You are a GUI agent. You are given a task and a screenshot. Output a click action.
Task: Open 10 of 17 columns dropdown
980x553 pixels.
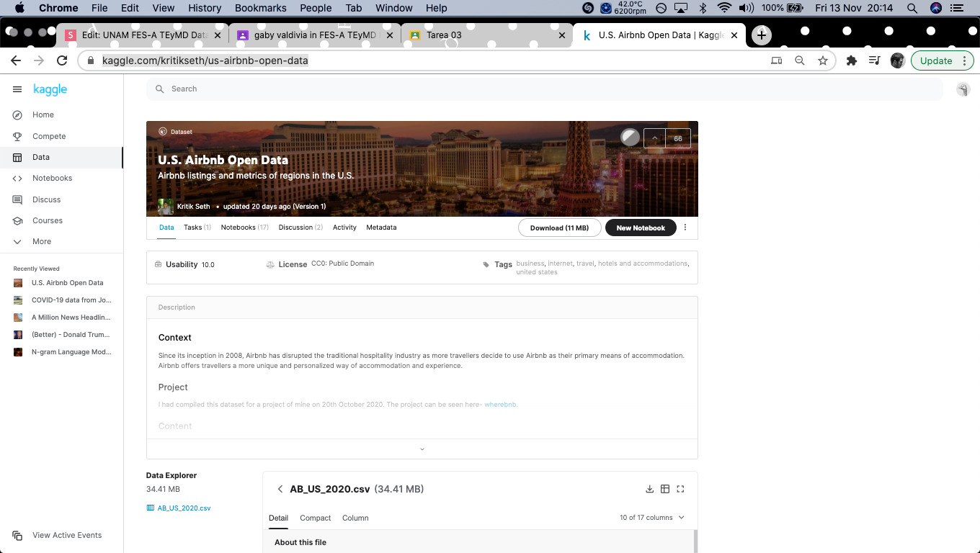click(x=652, y=518)
